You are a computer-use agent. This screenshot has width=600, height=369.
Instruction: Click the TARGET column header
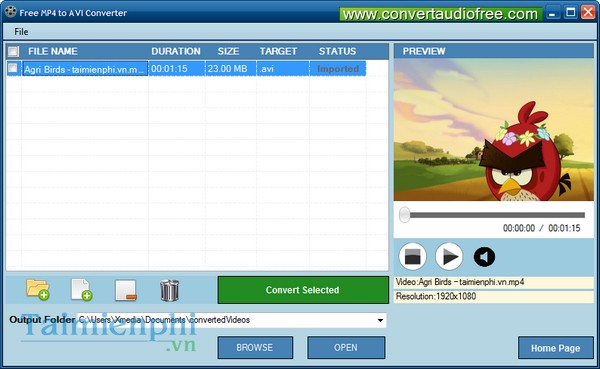[x=278, y=51]
